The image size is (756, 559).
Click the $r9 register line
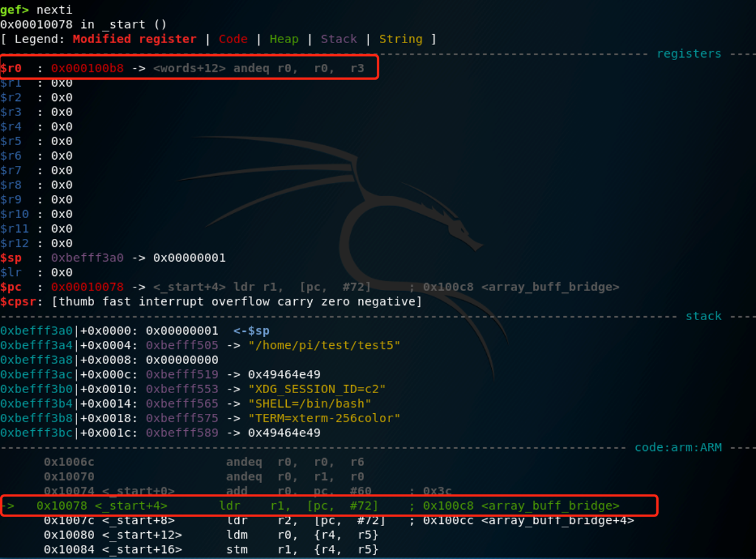(36, 199)
